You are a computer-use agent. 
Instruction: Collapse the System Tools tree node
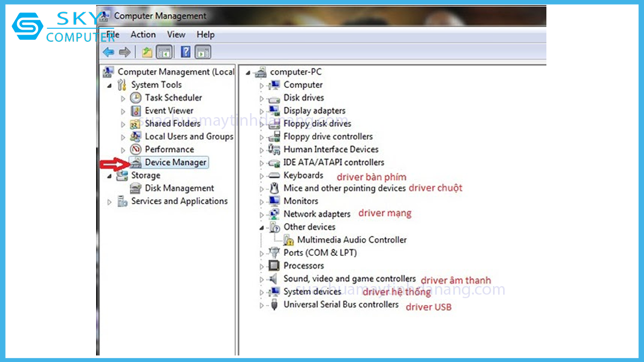click(x=110, y=85)
